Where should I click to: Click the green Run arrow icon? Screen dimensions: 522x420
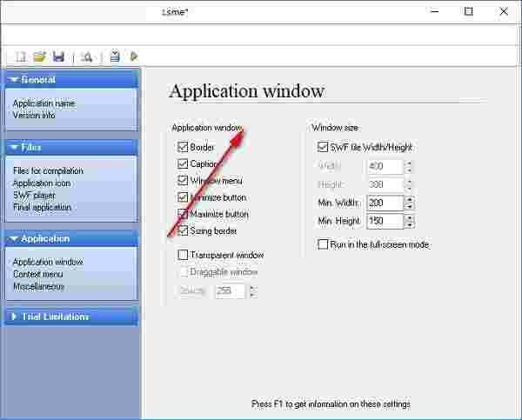(x=134, y=57)
